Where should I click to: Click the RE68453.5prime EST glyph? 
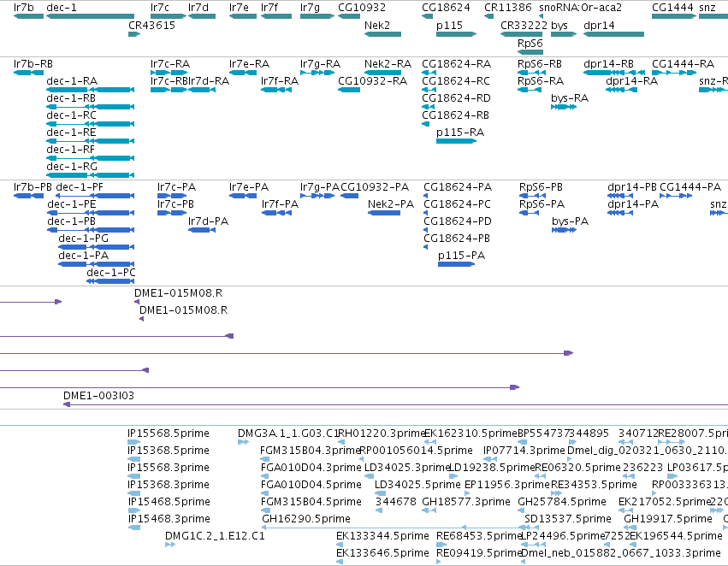click(441, 544)
